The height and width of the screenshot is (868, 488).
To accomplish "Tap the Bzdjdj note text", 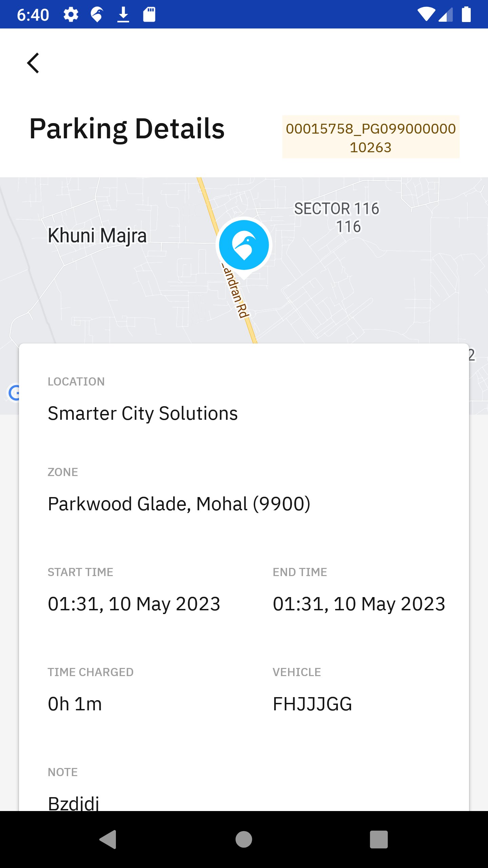I will click(74, 803).
